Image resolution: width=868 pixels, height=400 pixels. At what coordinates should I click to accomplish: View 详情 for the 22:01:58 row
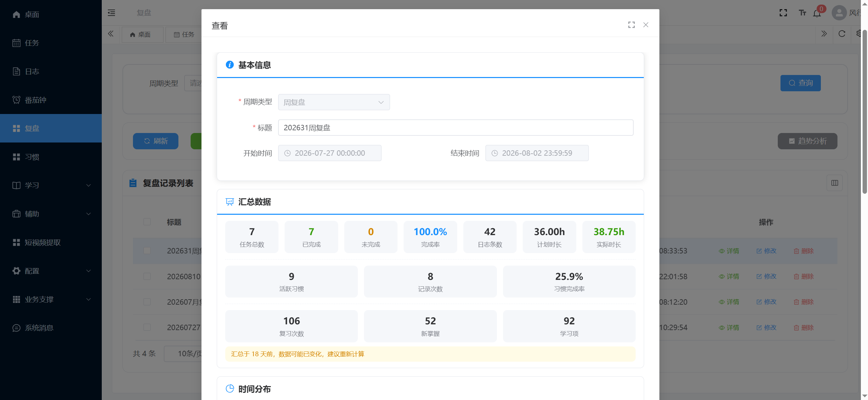pos(729,277)
